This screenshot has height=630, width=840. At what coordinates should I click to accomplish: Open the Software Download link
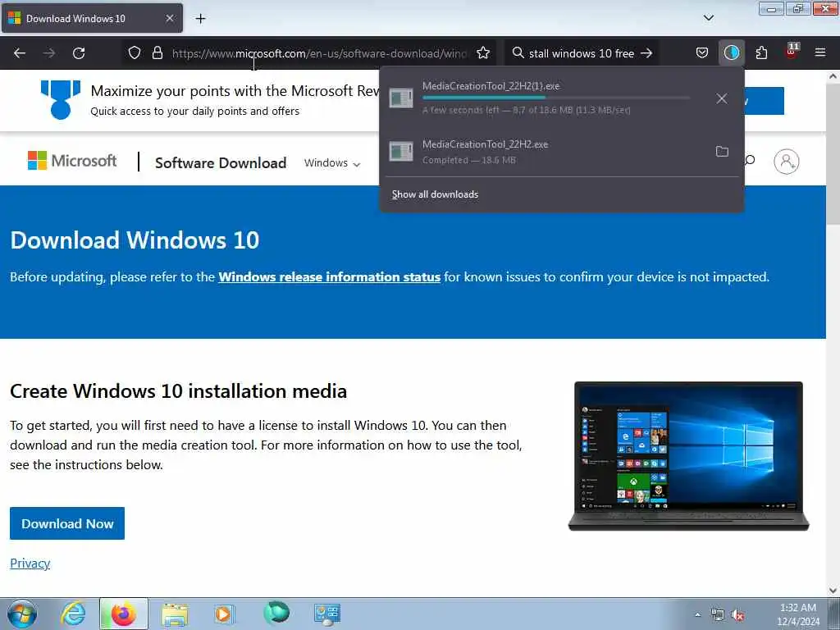coord(221,163)
